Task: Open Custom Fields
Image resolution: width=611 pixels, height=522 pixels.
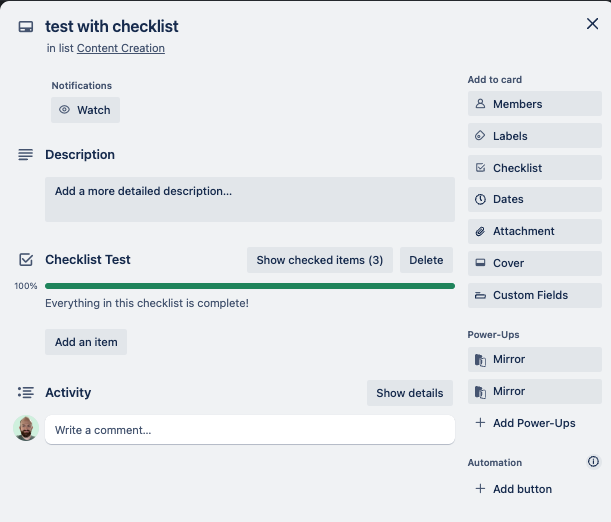Action: pos(535,295)
